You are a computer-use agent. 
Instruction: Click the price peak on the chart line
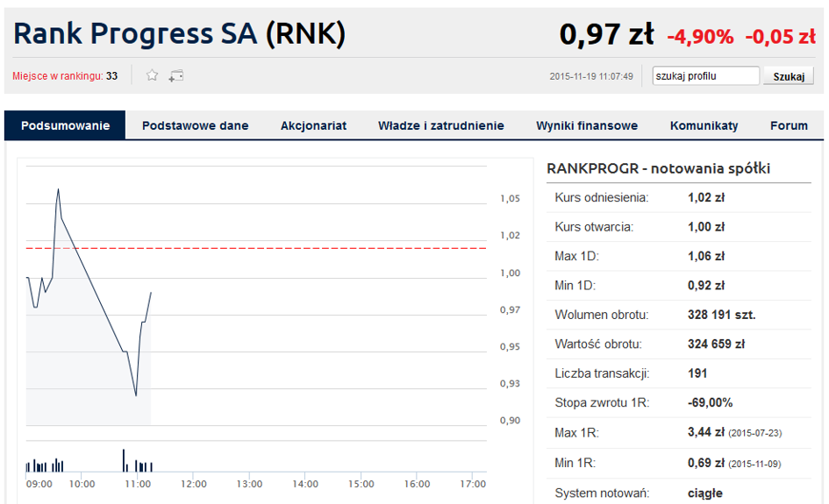[x=58, y=188]
